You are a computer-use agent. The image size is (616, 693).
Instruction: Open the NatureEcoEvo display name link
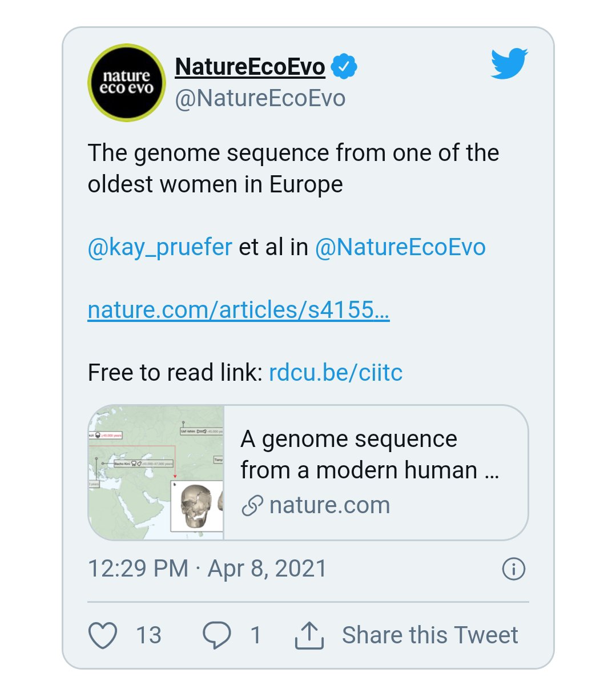[x=249, y=67]
